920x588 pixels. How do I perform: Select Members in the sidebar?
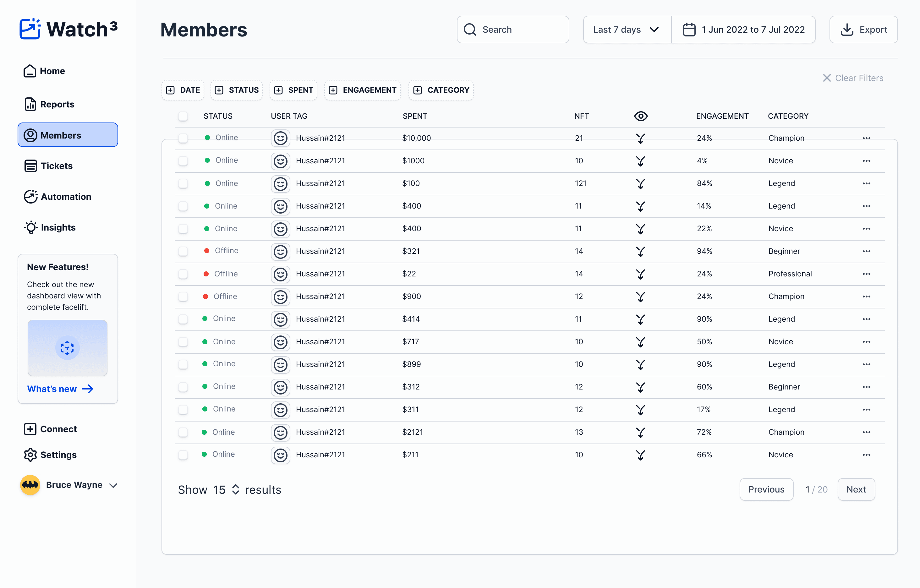coord(68,135)
